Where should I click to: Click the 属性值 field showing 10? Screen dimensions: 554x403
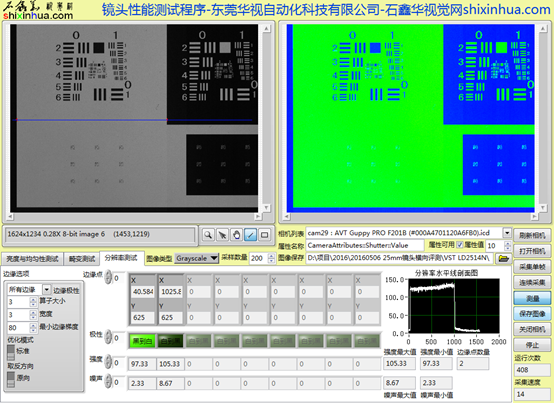coord(495,245)
